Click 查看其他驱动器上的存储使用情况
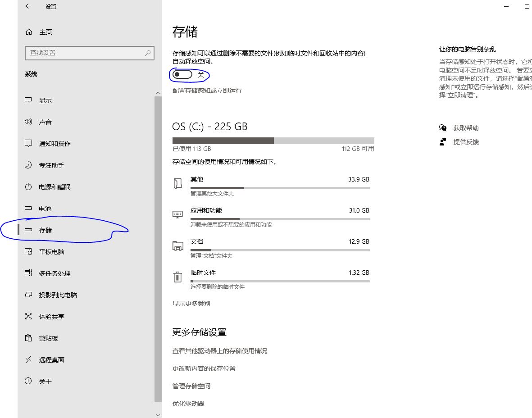 pos(219,351)
